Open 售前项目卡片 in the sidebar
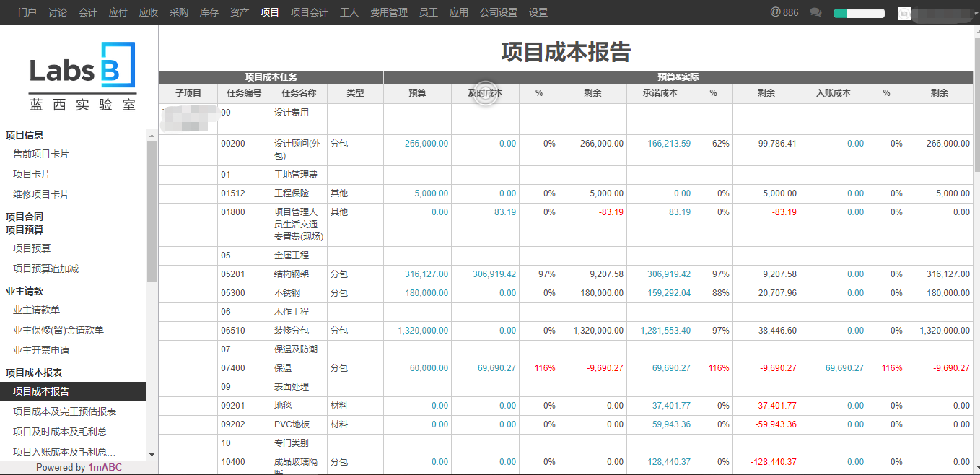 click(x=41, y=154)
